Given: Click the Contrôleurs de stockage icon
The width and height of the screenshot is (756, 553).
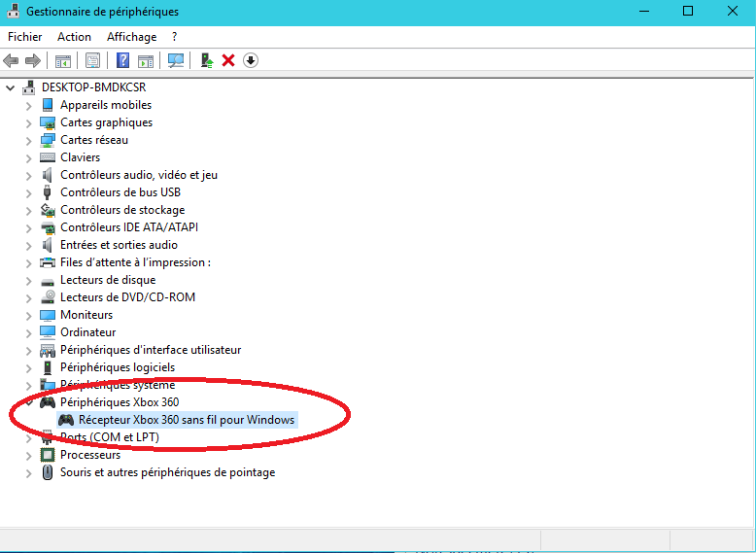Looking at the screenshot, I should point(48,210).
